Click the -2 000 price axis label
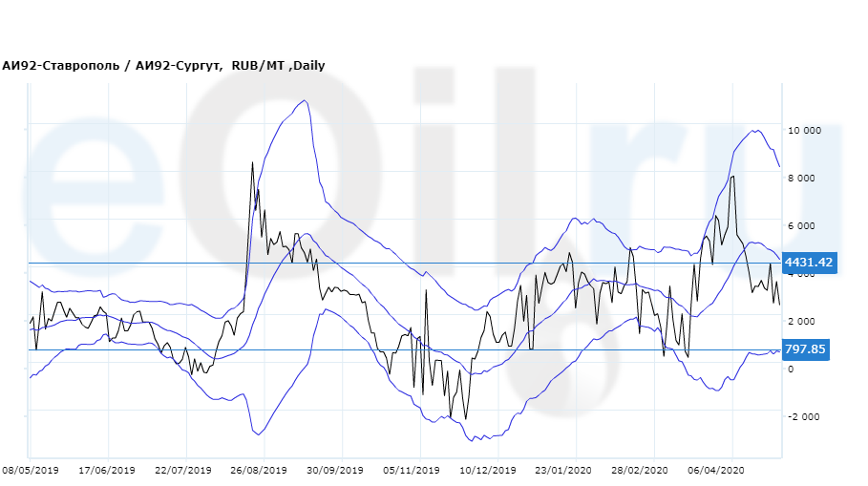This screenshot has height=486, width=868. (x=802, y=417)
